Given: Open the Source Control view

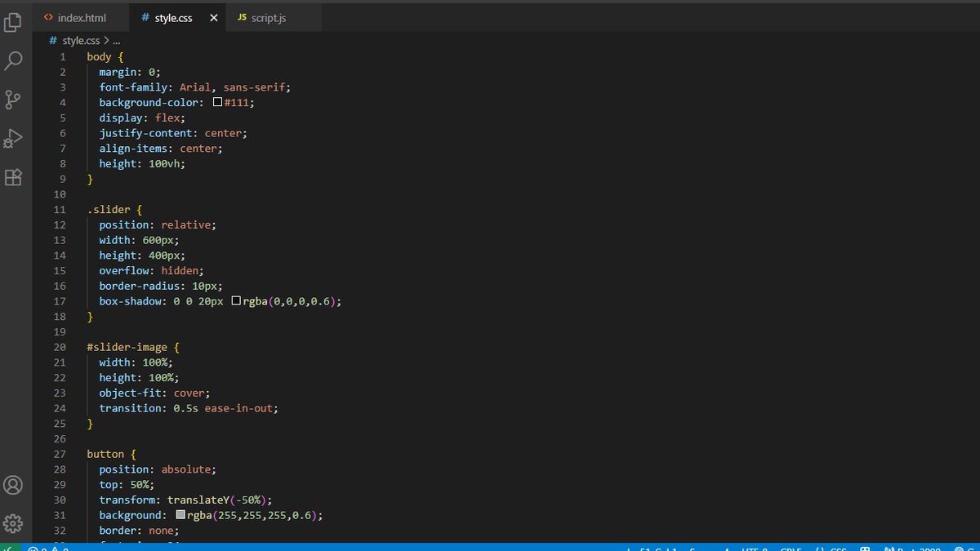Looking at the screenshot, I should (13, 100).
